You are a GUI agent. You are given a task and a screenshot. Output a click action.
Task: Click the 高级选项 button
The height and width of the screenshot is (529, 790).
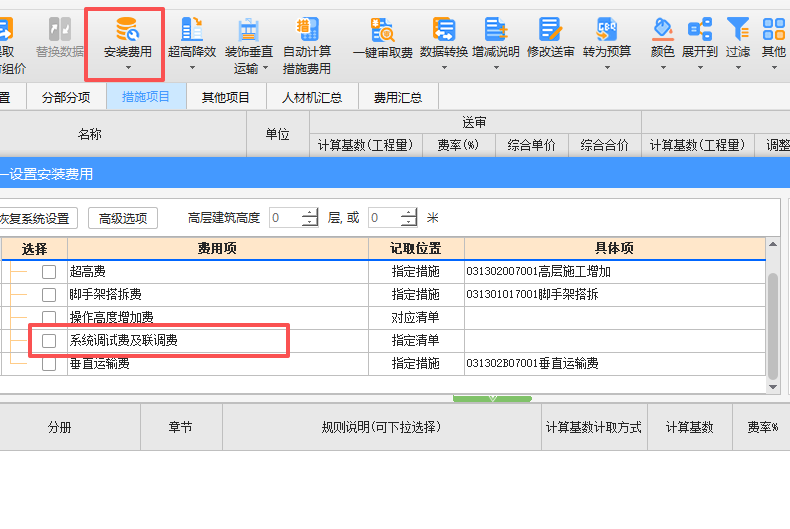point(123,218)
